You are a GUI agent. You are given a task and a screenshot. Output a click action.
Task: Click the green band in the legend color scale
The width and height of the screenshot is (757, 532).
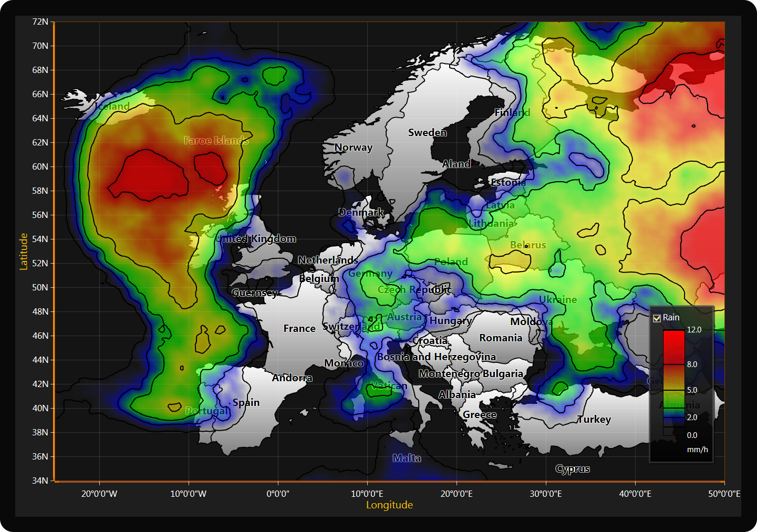(673, 399)
